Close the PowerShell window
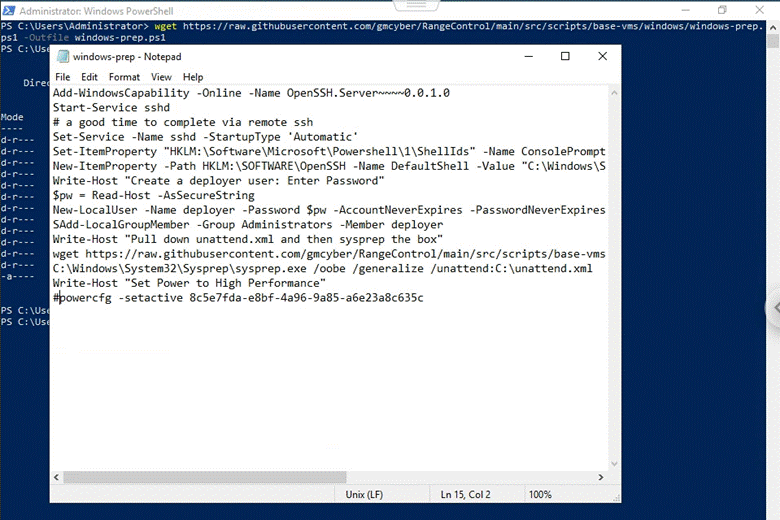 pyautogui.click(x=760, y=10)
